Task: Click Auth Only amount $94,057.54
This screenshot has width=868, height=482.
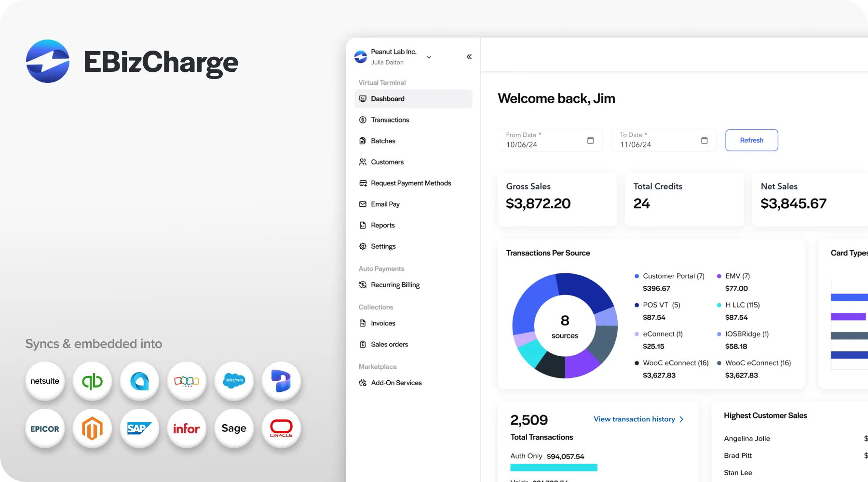Action: 565,456
